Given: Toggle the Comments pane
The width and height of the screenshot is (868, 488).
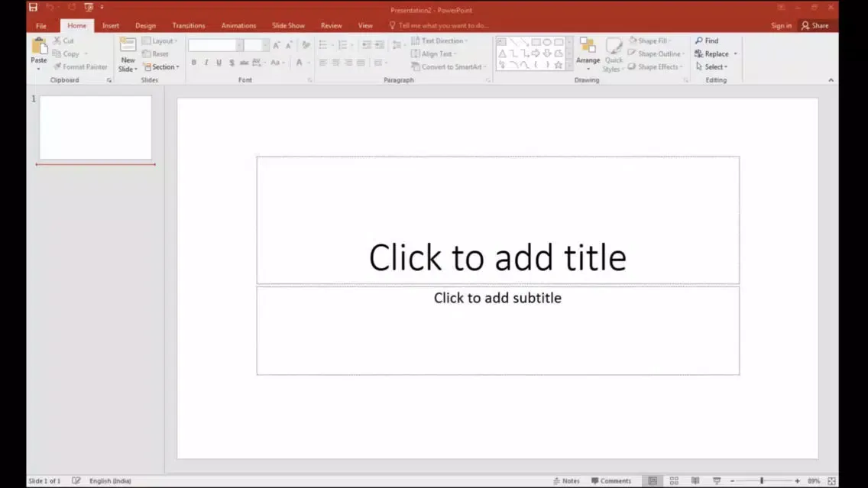Looking at the screenshot, I should point(611,481).
